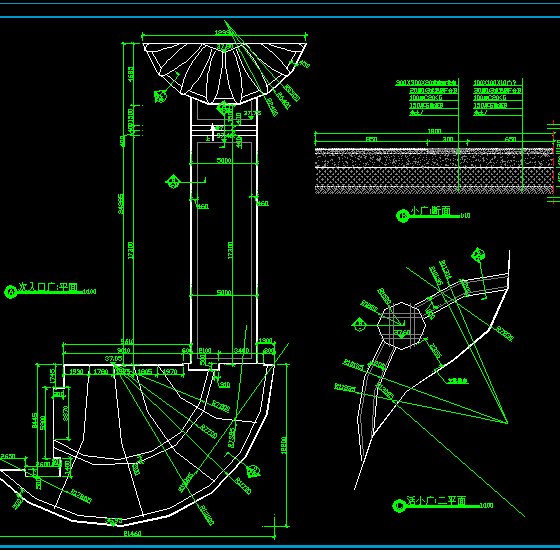The height and width of the screenshot is (550, 560).
Task: Select the 1745 vertical dimension
Action: [52, 376]
